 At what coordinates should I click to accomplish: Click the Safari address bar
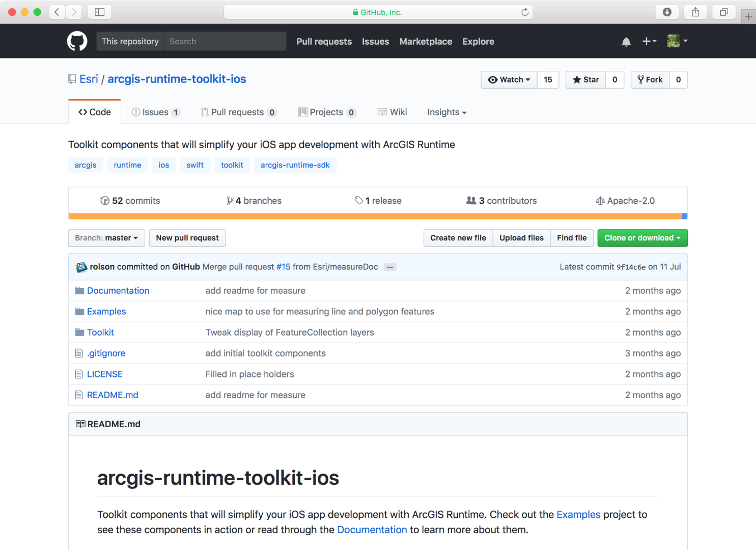pyautogui.click(x=378, y=12)
